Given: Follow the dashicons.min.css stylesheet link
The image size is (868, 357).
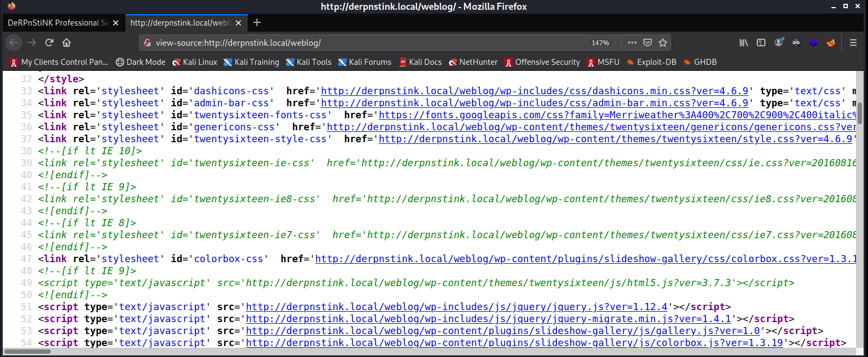Looking at the screenshot, I should tap(535, 91).
